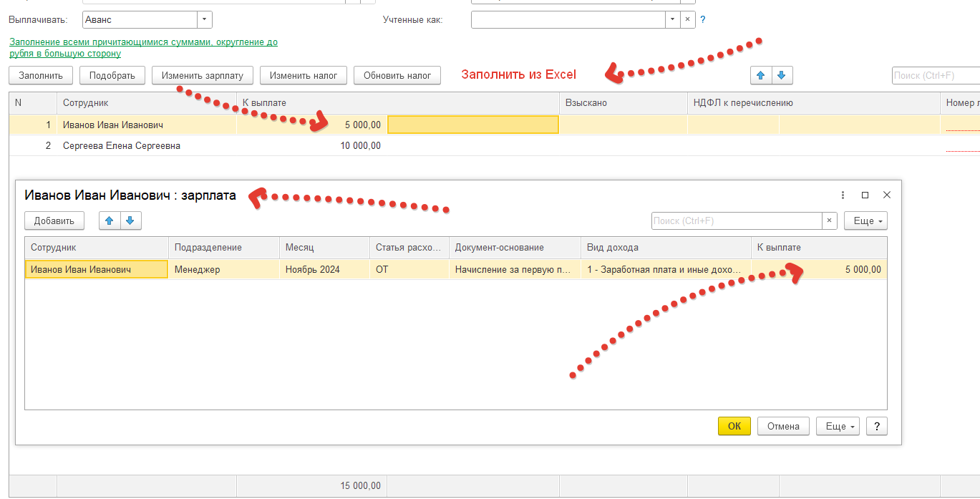Confirm dialog with yellow ОК button
This screenshot has width=980, height=499.
pos(734,426)
